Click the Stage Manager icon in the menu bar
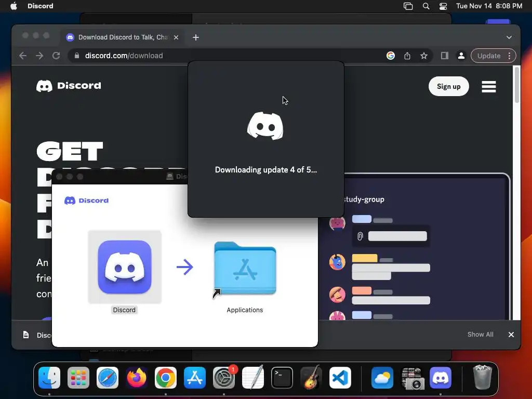The height and width of the screenshot is (399, 532). tap(408, 6)
